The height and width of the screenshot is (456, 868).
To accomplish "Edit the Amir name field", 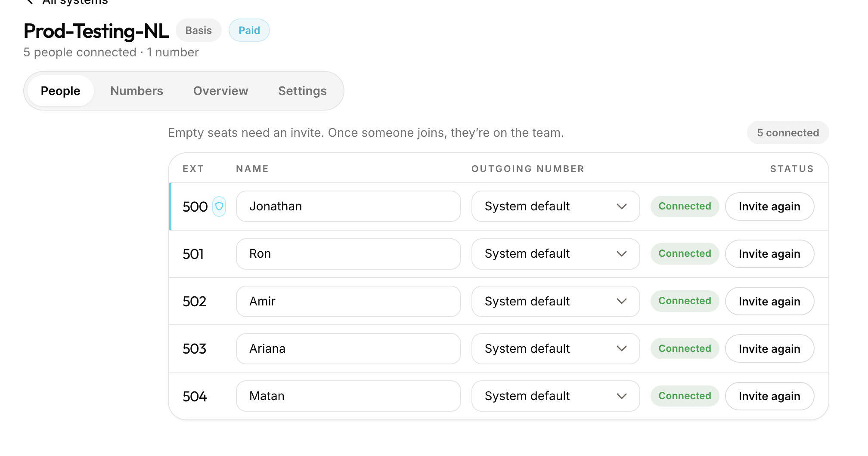I will 348,301.
